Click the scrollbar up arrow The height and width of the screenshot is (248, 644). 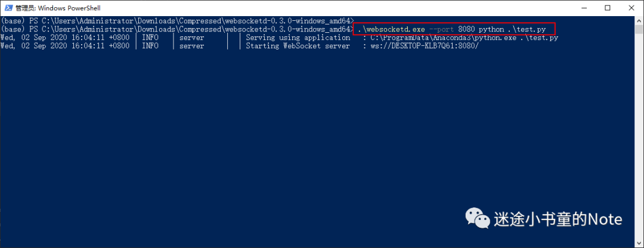639,20
